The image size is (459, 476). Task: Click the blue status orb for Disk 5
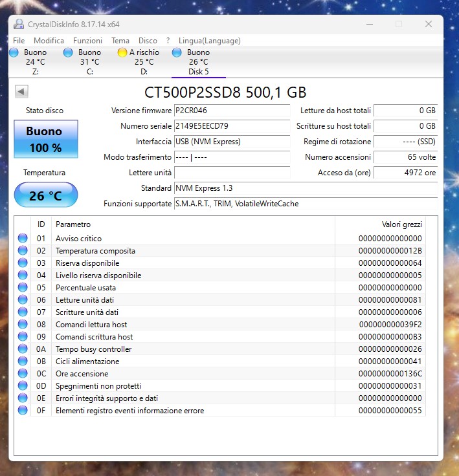pyautogui.click(x=177, y=52)
